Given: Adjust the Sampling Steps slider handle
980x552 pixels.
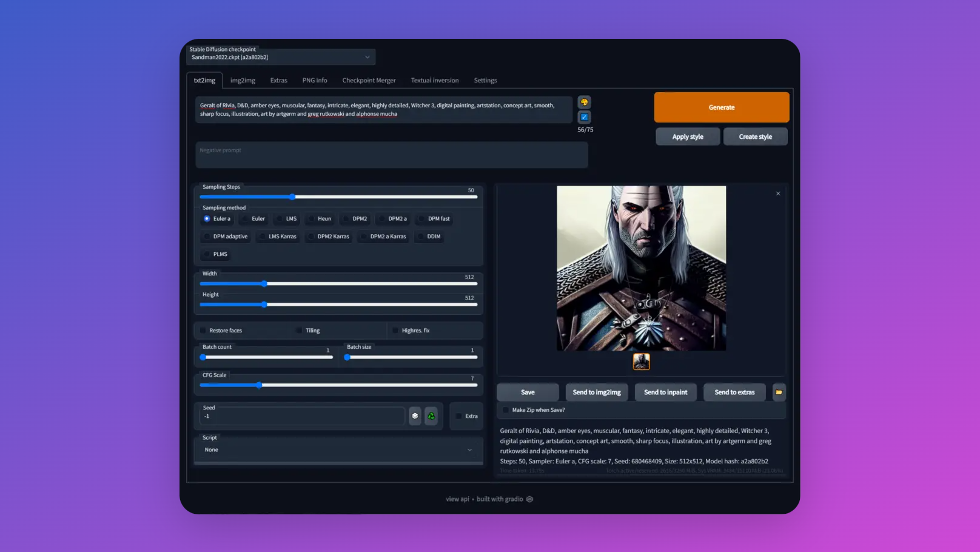Looking at the screenshot, I should [292, 197].
